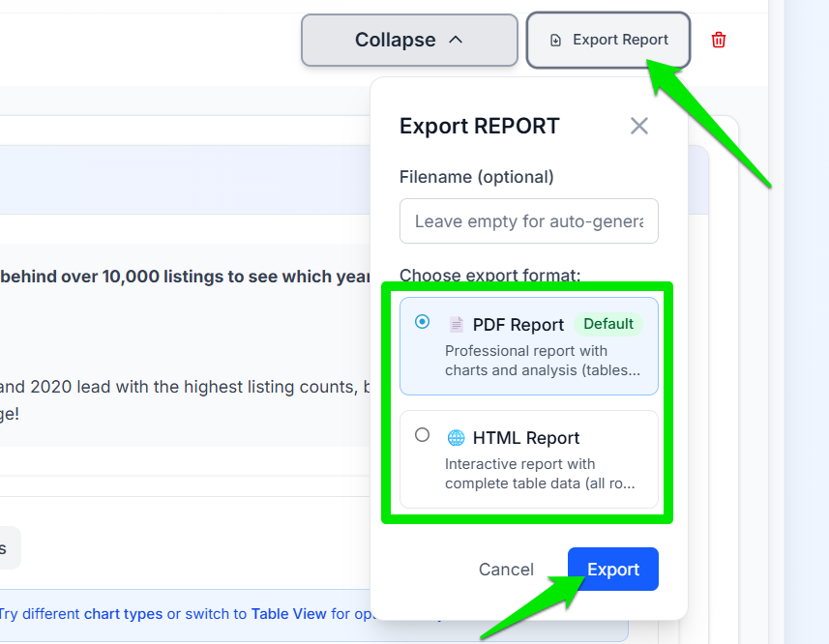829x644 pixels.
Task: Switch to Table View via link
Action: pyautogui.click(x=288, y=614)
